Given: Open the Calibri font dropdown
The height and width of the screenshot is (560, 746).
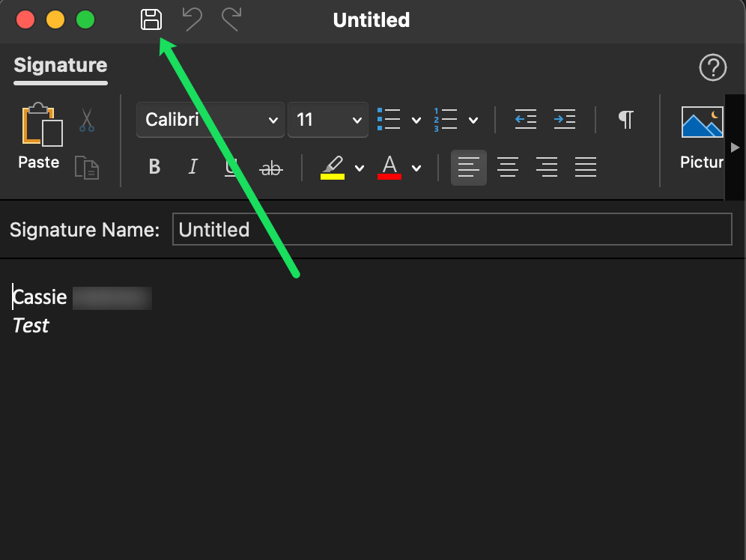Looking at the screenshot, I should pos(210,120).
